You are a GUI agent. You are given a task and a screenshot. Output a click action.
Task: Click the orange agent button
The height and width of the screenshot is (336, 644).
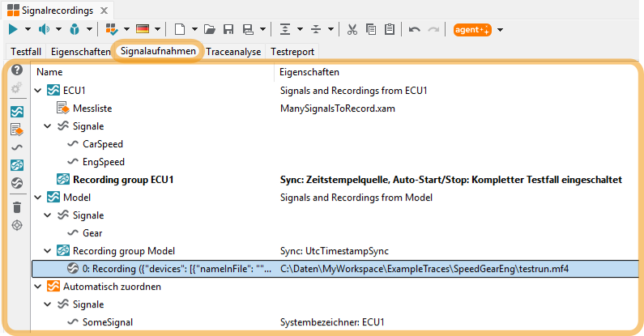pyautogui.click(x=472, y=29)
